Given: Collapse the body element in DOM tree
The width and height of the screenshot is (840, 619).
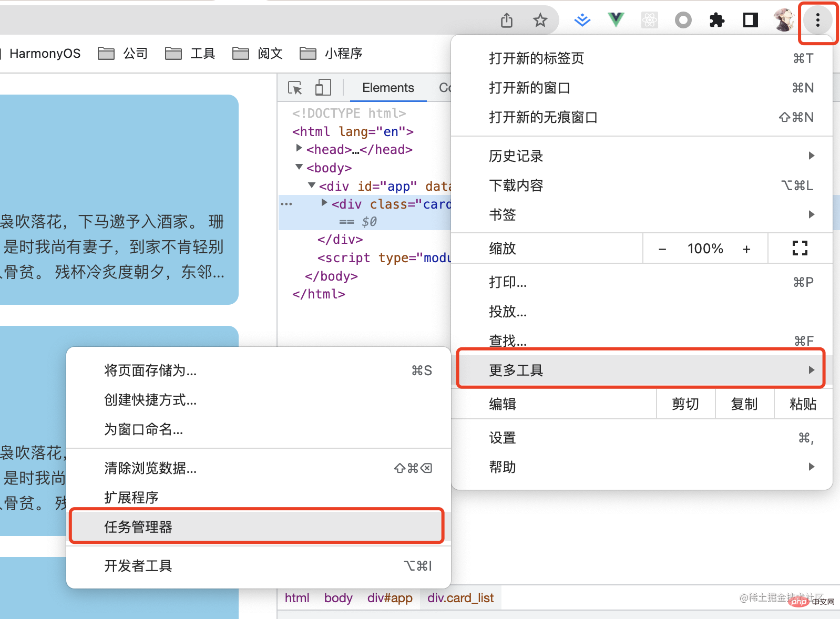Looking at the screenshot, I should 299,167.
